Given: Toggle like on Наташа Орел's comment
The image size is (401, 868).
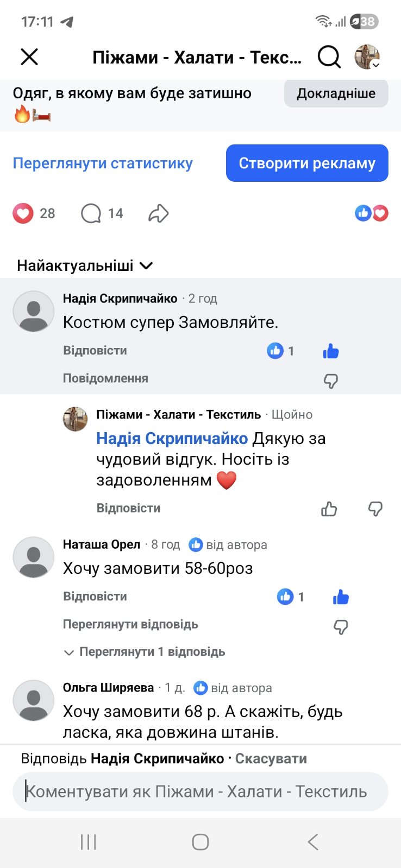Looking at the screenshot, I should pyautogui.click(x=341, y=597).
